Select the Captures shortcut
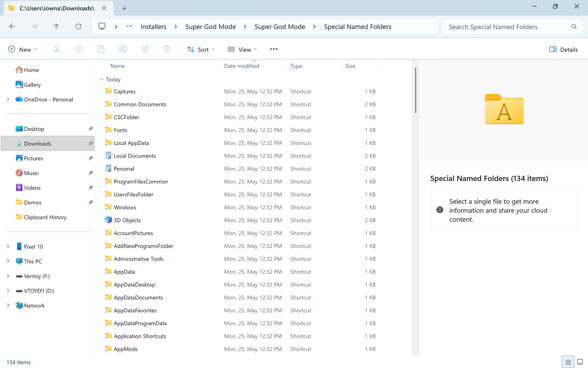 coord(125,92)
